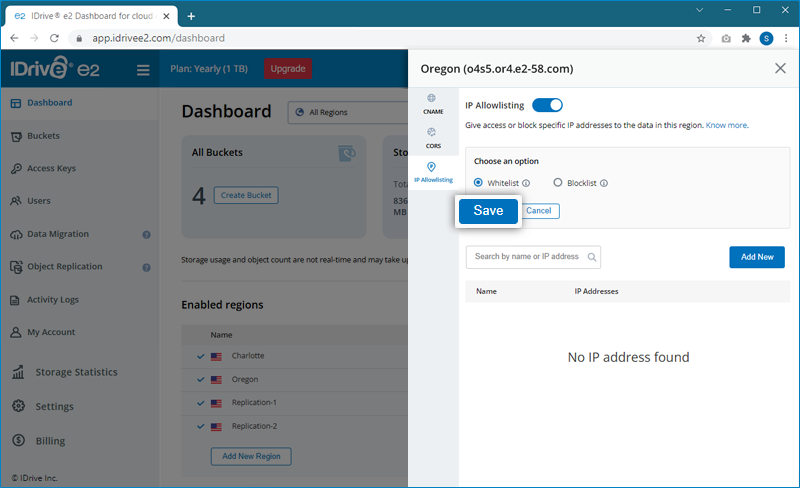Click the Data Migration help icon
This screenshot has height=488, width=800.
tap(146, 235)
